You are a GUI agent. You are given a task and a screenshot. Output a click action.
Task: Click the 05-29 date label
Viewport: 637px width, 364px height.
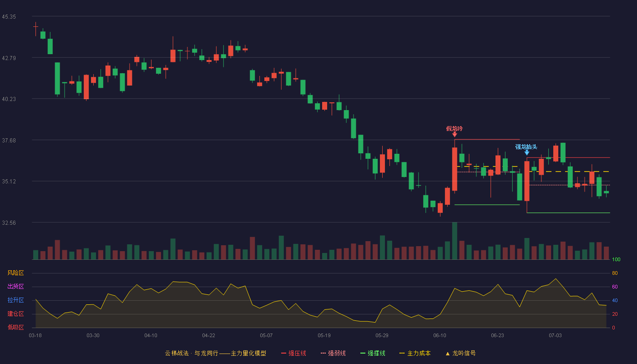(x=382, y=335)
